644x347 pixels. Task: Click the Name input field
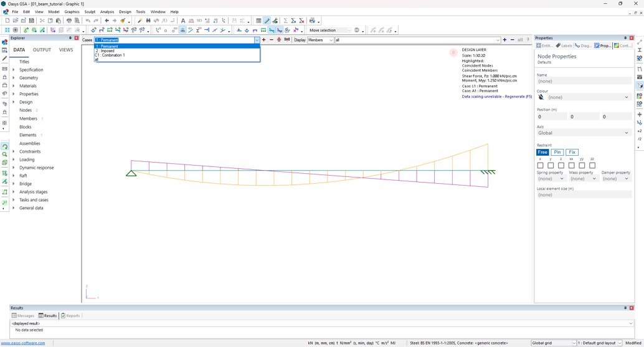tap(584, 81)
